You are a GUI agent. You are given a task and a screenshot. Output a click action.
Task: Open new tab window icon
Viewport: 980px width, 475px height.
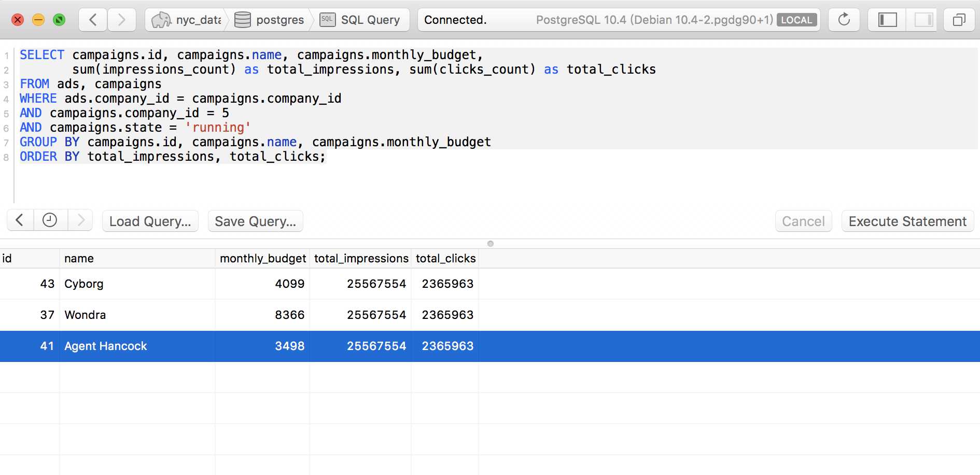pos(959,20)
